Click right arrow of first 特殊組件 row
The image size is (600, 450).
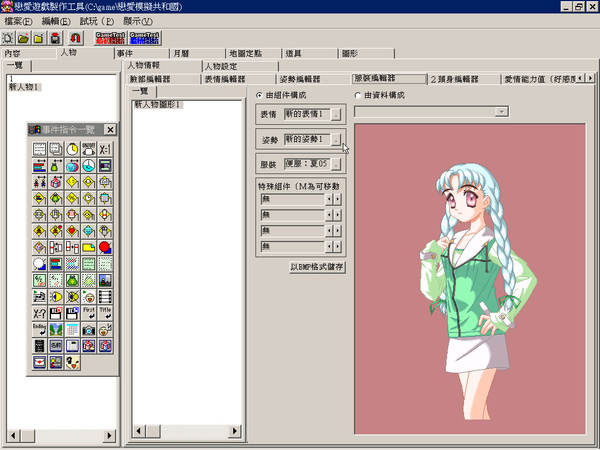coord(338,199)
